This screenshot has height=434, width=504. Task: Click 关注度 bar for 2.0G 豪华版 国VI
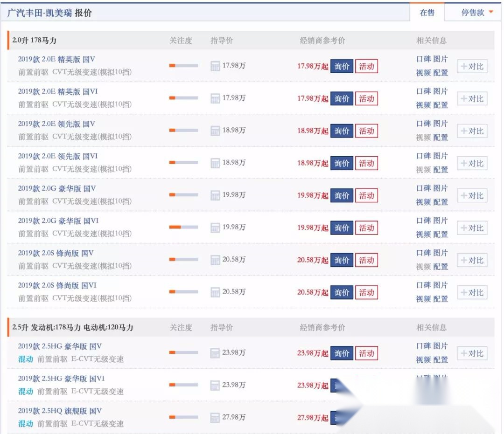(x=183, y=227)
